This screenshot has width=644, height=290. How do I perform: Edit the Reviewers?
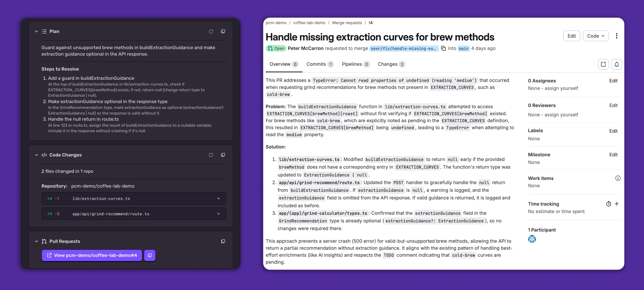click(613, 105)
